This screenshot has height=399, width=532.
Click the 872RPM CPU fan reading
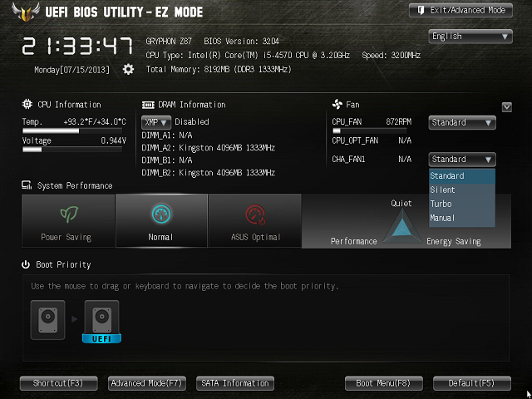pos(399,122)
